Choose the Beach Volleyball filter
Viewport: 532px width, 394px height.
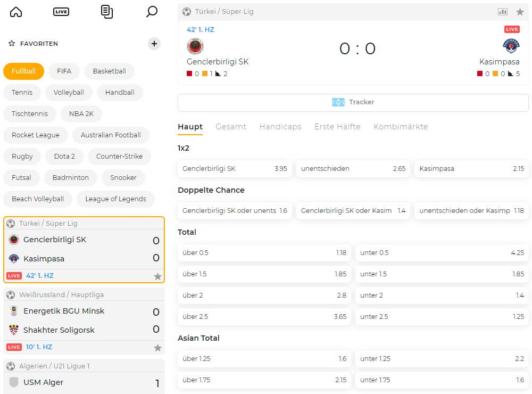(x=38, y=199)
